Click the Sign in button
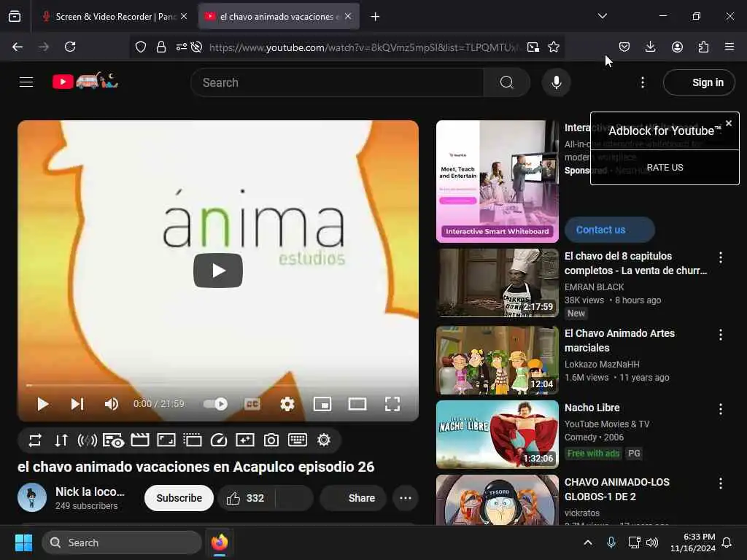The image size is (747, 560). click(x=699, y=82)
